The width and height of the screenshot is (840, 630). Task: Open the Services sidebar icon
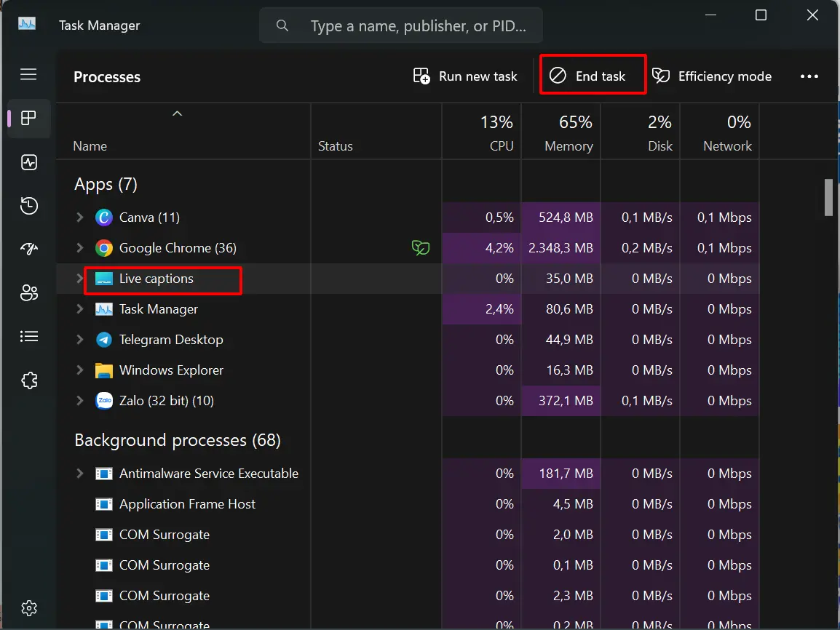click(x=28, y=380)
